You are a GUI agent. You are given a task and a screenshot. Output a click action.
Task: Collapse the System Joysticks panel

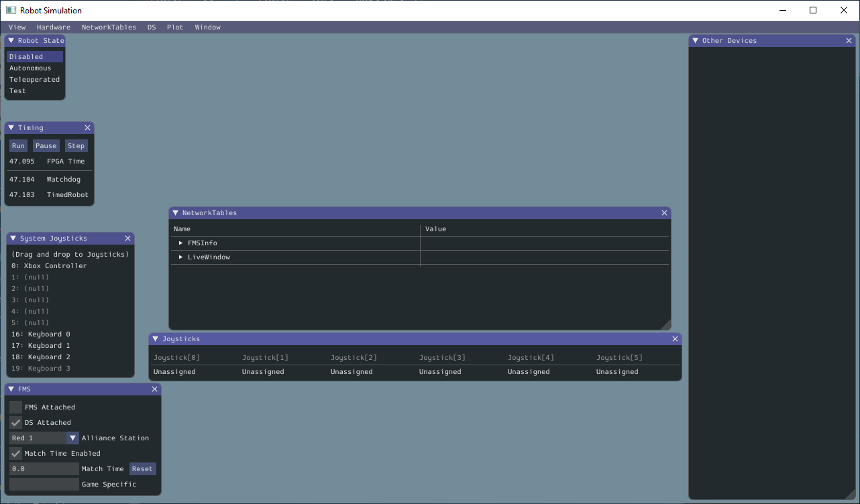pos(12,238)
